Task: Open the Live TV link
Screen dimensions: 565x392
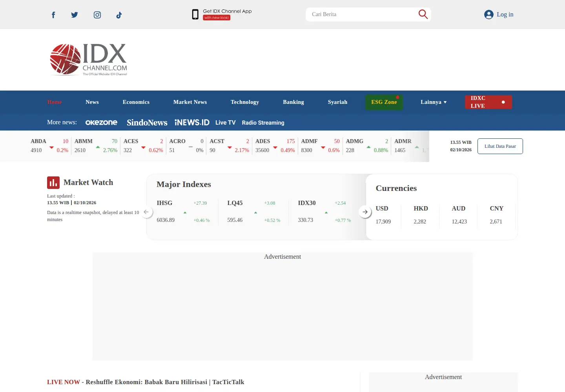Action: click(x=226, y=123)
